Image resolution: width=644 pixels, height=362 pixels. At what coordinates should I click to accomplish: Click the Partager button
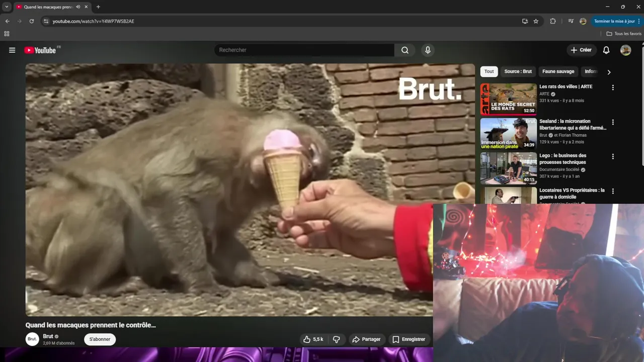pyautogui.click(x=366, y=339)
